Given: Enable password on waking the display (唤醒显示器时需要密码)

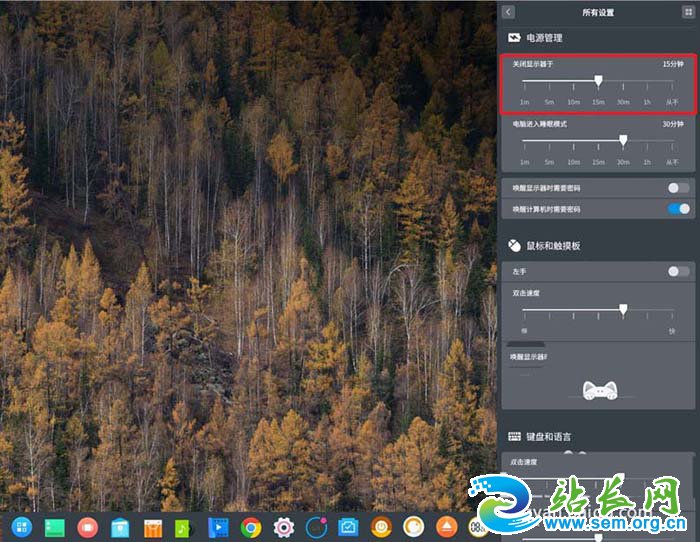Looking at the screenshot, I should tap(679, 188).
